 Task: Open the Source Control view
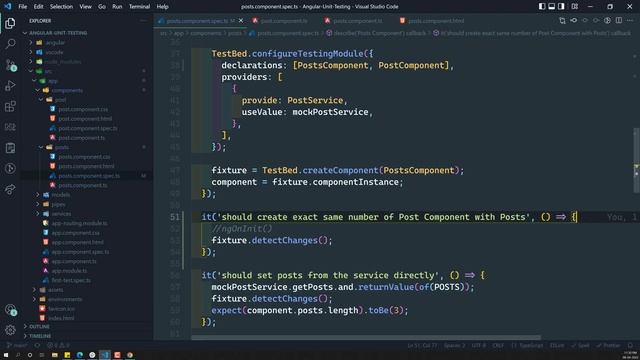[x=10, y=65]
